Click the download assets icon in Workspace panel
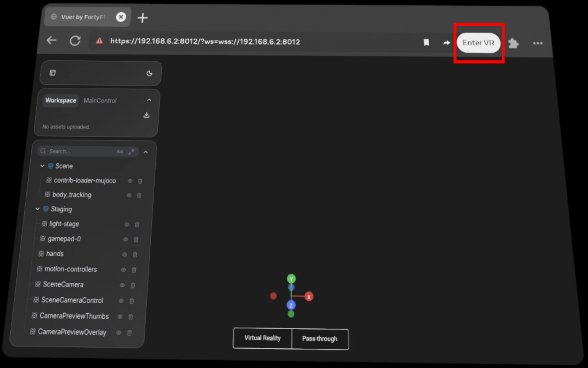Image resolution: width=588 pixels, height=368 pixels. click(x=146, y=115)
